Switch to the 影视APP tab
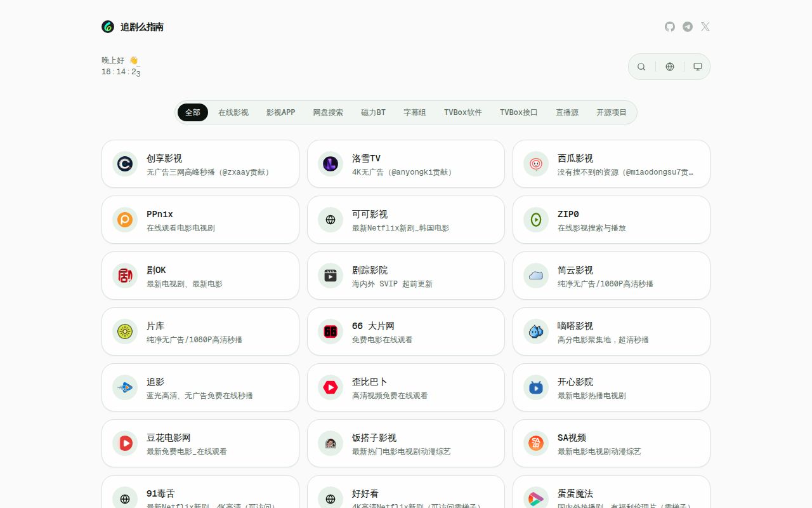Viewport: 812px width, 508px height. click(280, 112)
